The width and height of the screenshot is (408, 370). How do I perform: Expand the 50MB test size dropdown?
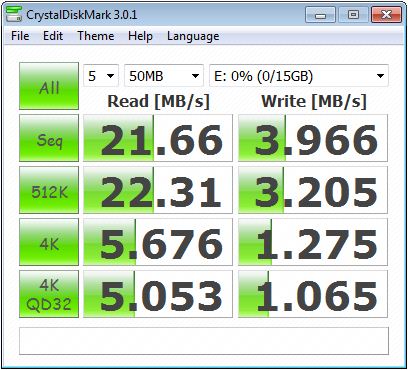coord(164,76)
